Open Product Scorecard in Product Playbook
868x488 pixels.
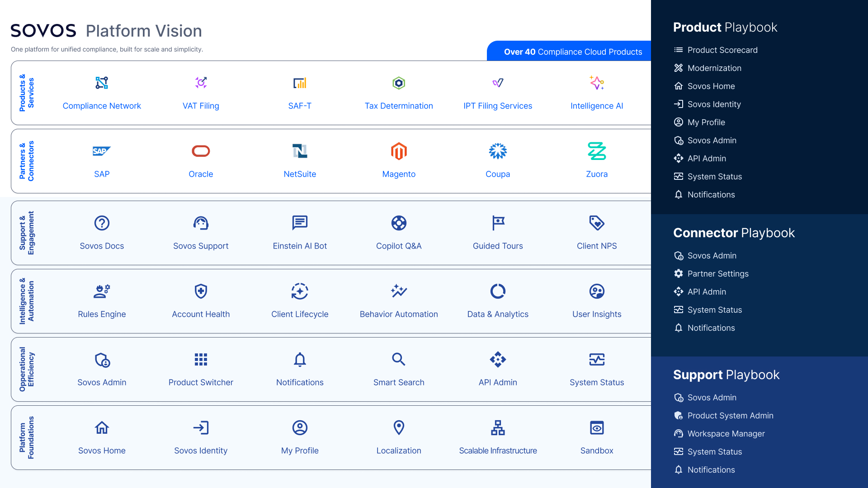coord(722,50)
